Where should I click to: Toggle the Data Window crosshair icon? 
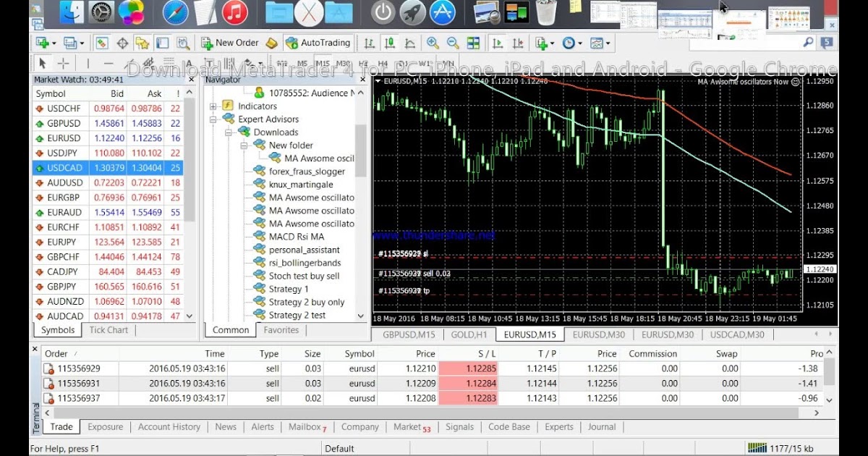tap(122, 43)
